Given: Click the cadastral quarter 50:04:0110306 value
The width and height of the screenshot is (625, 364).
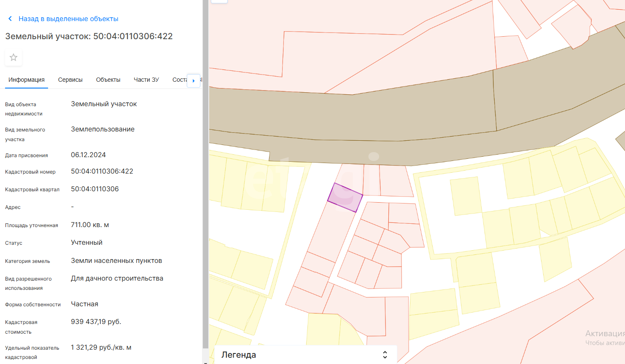Looking at the screenshot, I should click(x=95, y=189).
